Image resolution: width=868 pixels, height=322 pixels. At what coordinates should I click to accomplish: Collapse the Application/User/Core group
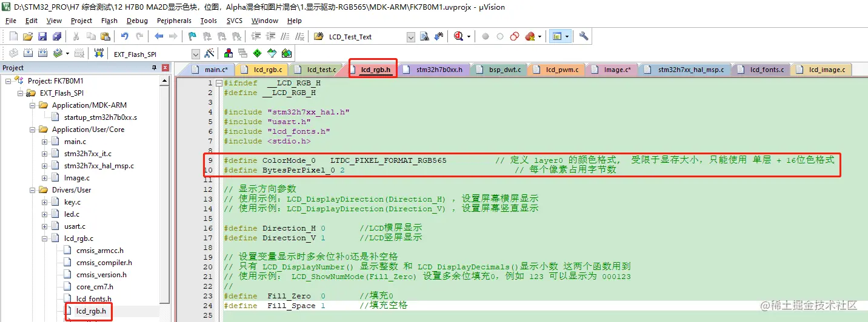coord(32,130)
